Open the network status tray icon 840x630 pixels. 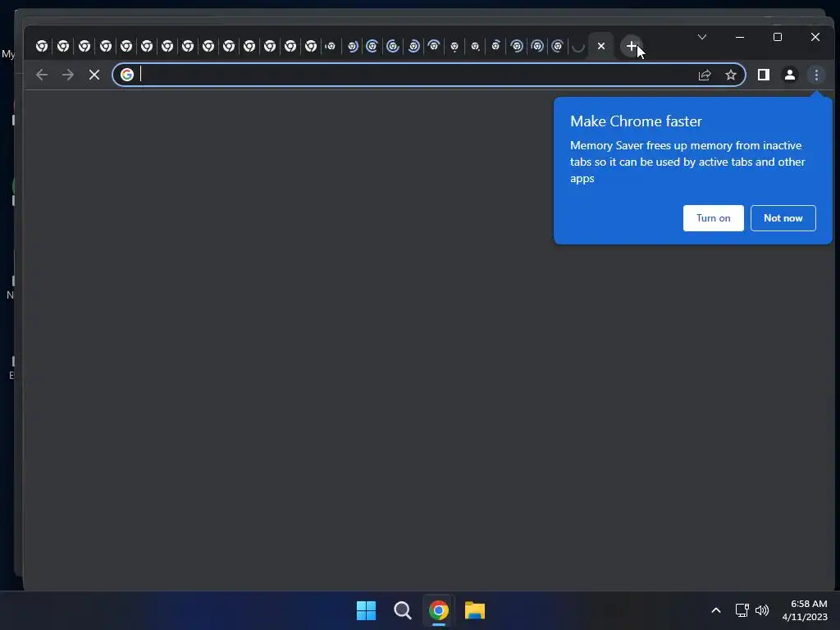tap(742, 610)
